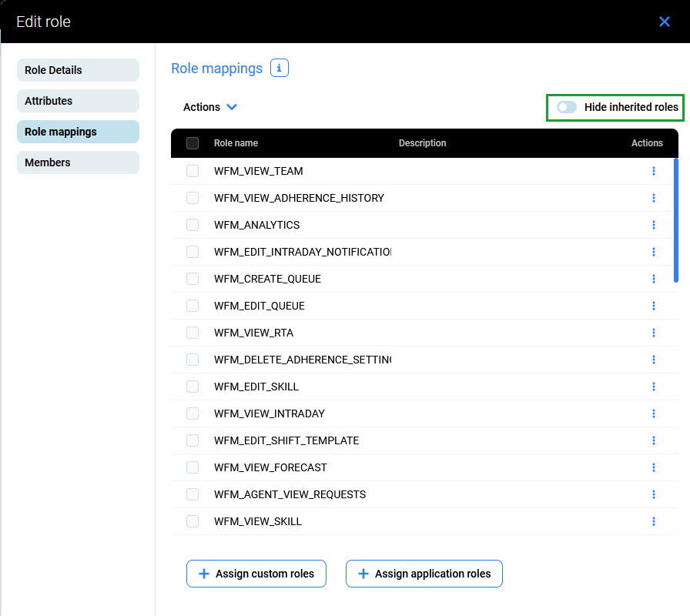The height and width of the screenshot is (616, 690).
Task: Open row actions for WFM_VIEW_RTA
Action: click(x=653, y=333)
